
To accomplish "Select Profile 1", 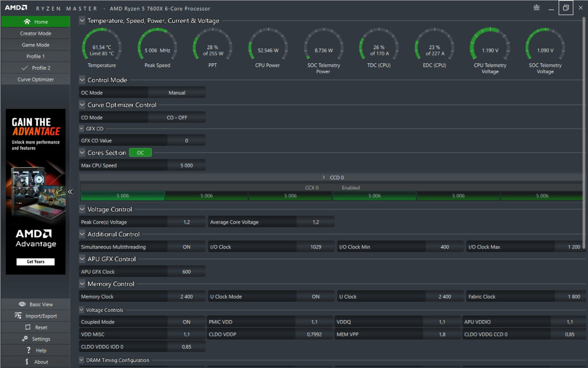I will tap(35, 56).
